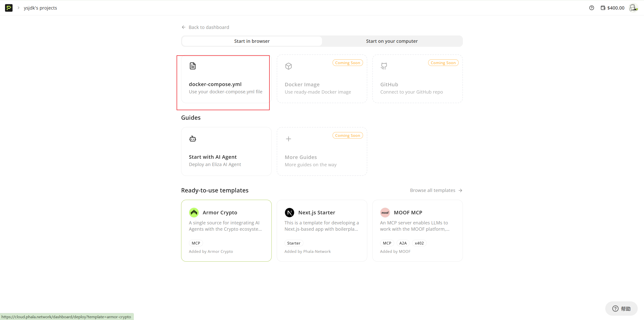Click the MCP tag on Armor Crypto

click(196, 243)
